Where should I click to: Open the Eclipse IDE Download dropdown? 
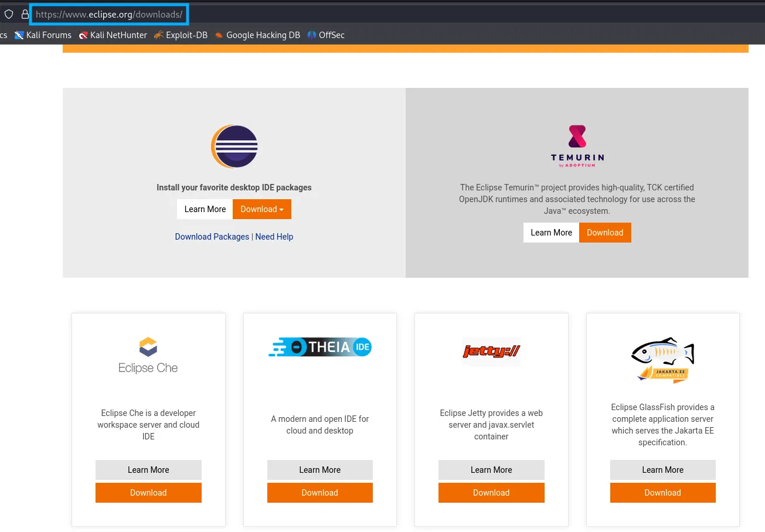tap(262, 209)
